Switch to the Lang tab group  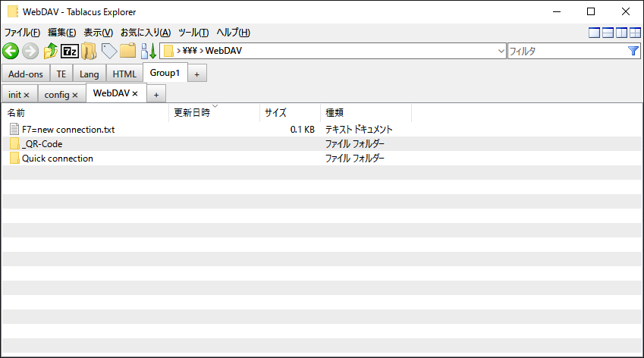(89, 74)
